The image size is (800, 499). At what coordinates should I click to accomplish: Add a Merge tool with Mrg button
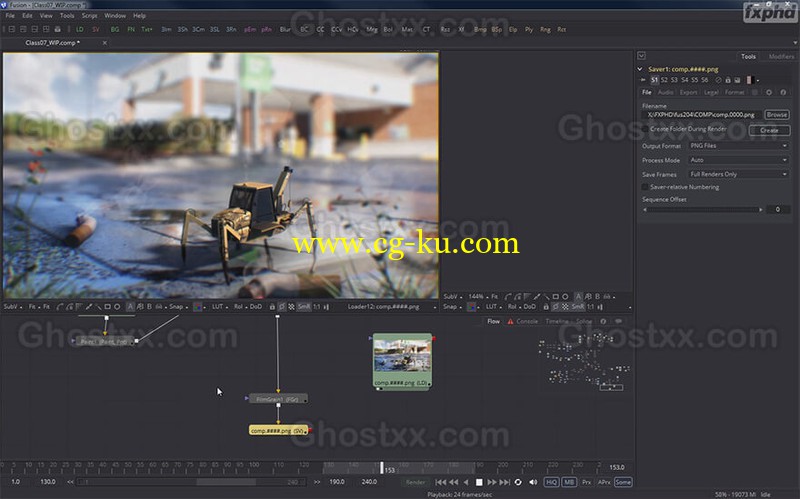371,30
